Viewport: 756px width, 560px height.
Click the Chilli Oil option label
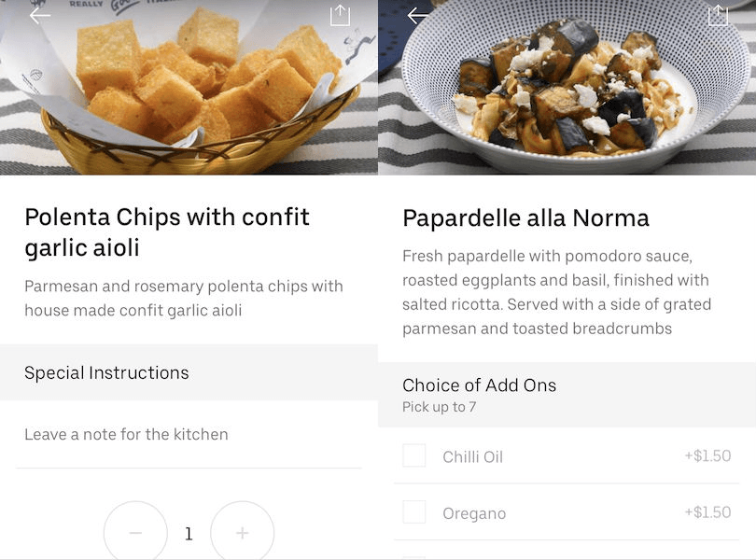click(x=472, y=456)
